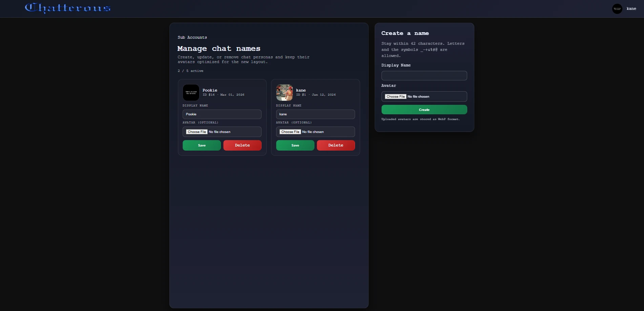Create a new chat name

pos(424,110)
